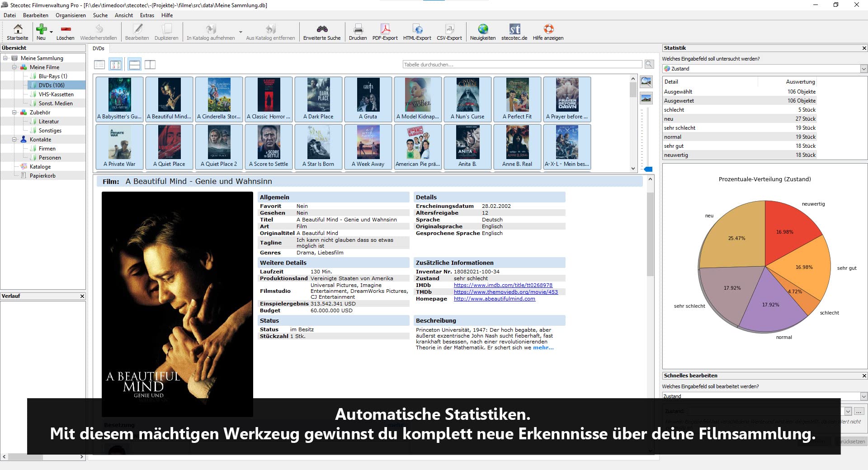Screen dimensions: 868x470
Task: Close the Schnelles bearbeiten panel
Action: [x=864, y=376]
